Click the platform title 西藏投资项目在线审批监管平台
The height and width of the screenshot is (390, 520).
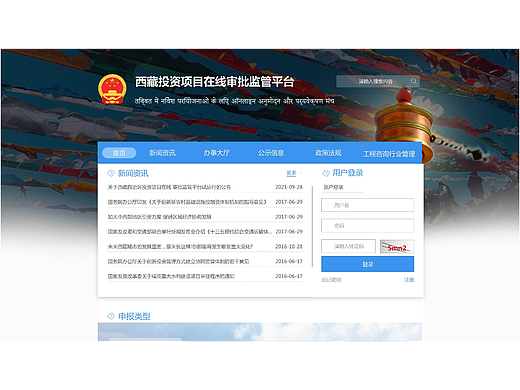(x=215, y=82)
